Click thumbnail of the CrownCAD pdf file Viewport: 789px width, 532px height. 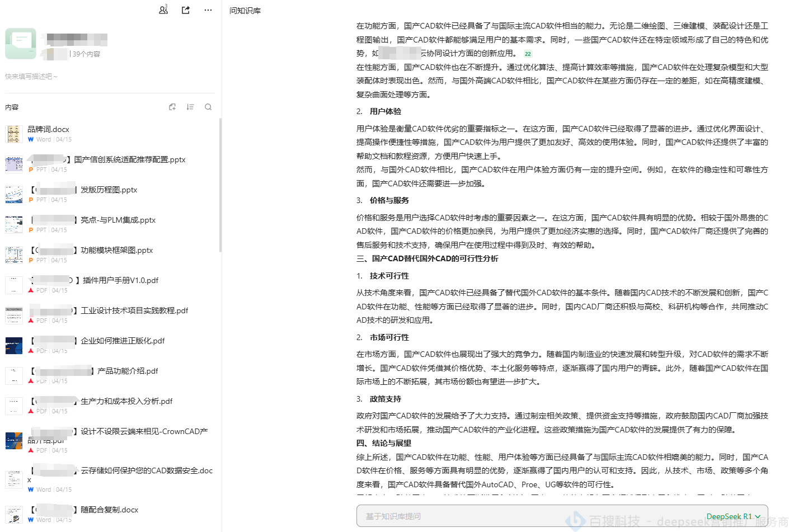14,441
